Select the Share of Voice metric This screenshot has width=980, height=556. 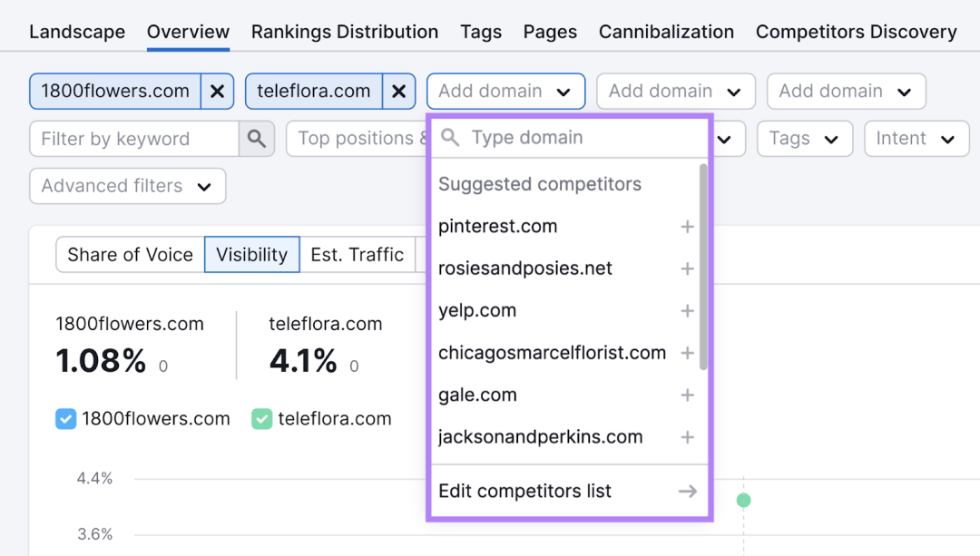tap(130, 254)
